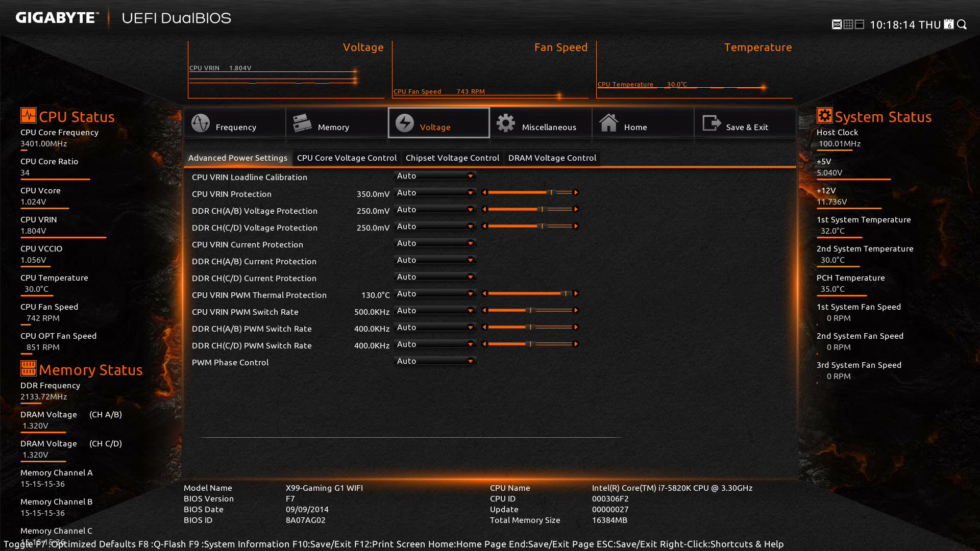Expand CPU VRIN PWM Switch Rate dropdown

(435, 310)
